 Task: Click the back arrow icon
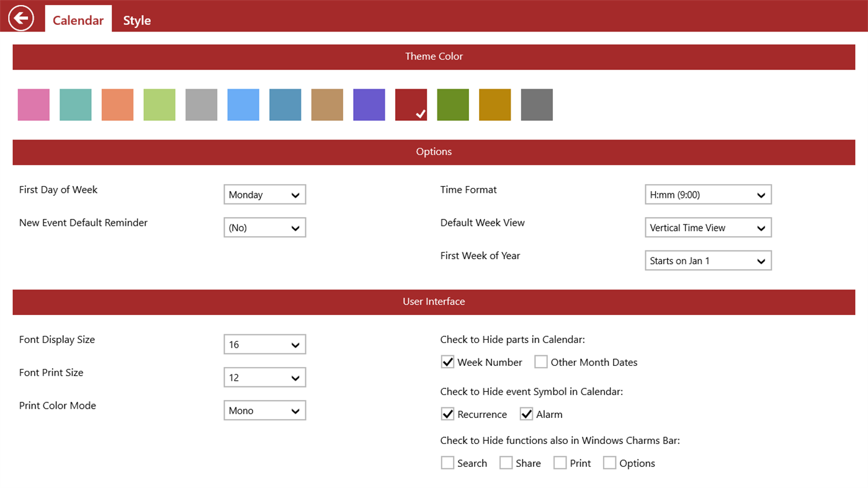(20, 18)
